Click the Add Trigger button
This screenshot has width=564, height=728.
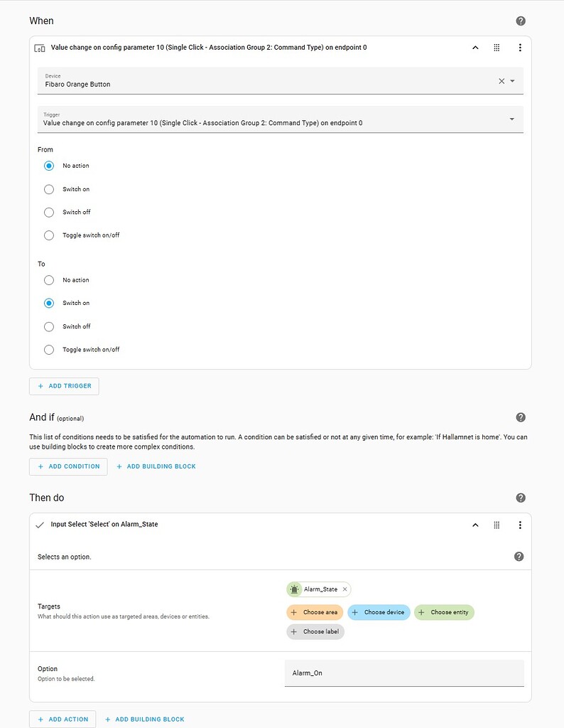coord(64,386)
